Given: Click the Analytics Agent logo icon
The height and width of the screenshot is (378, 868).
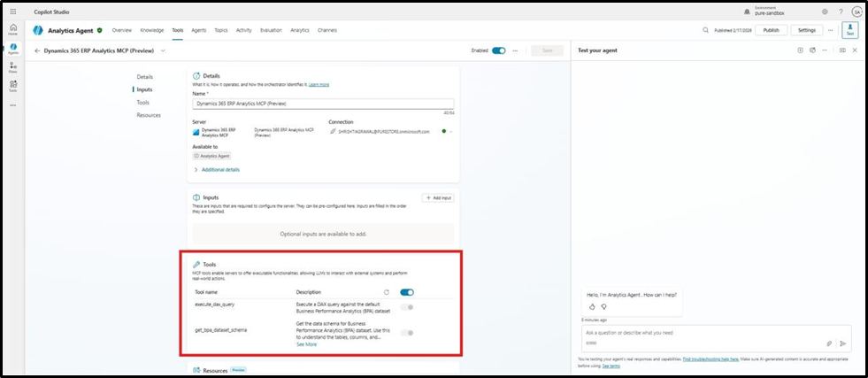Looking at the screenshot, I should pyautogui.click(x=38, y=30).
